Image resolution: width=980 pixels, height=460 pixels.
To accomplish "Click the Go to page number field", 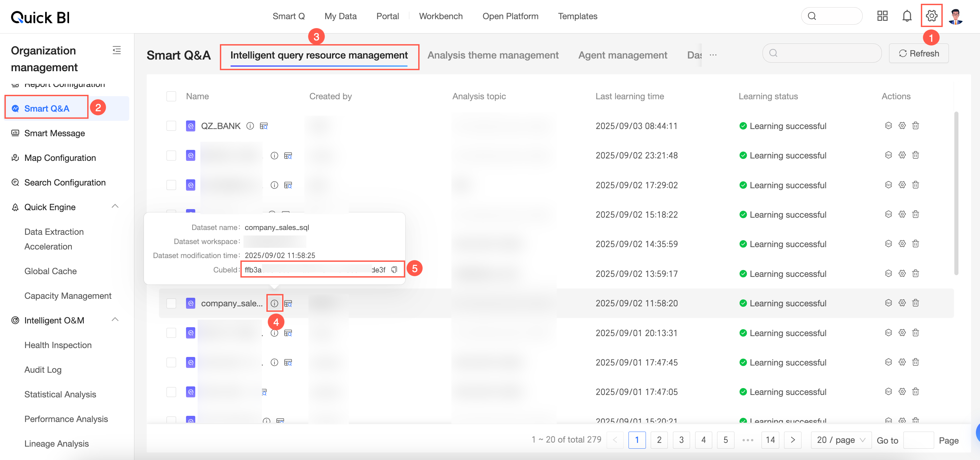I will coord(918,440).
